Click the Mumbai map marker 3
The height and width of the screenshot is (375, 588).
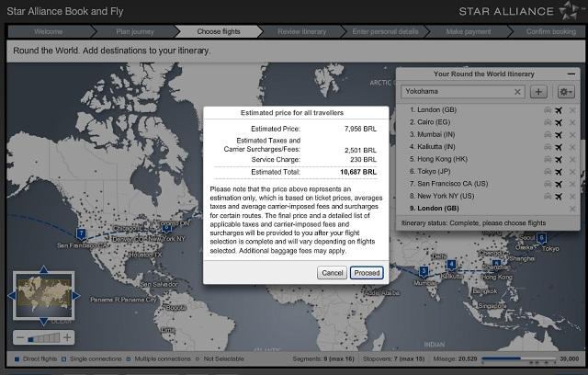pos(424,271)
